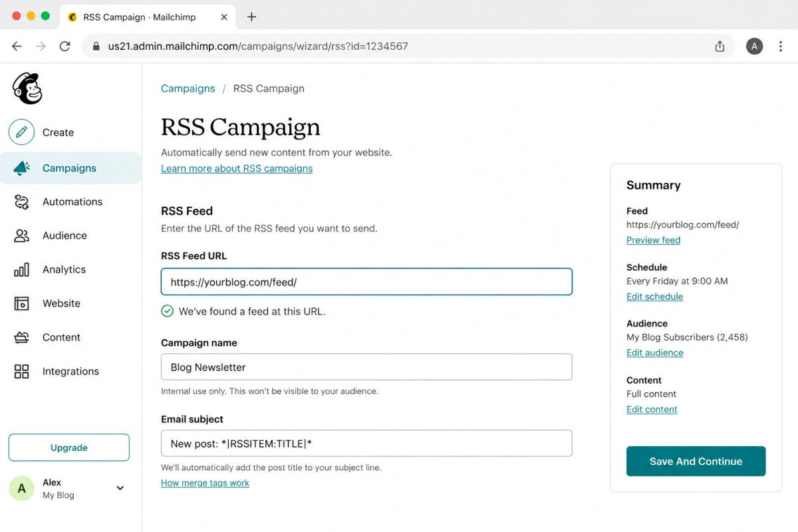Click the summary feed URL text
Image resolution: width=798 pixels, height=532 pixels.
click(683, 225)
